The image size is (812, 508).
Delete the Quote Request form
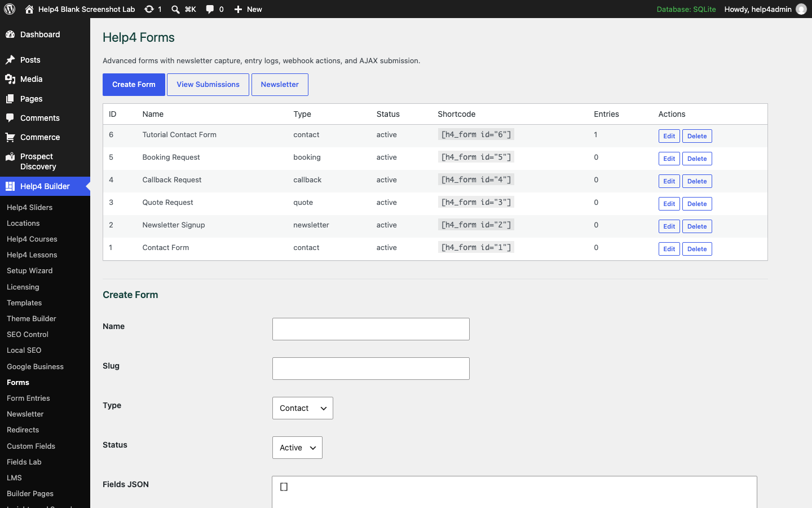pos(697,204)
